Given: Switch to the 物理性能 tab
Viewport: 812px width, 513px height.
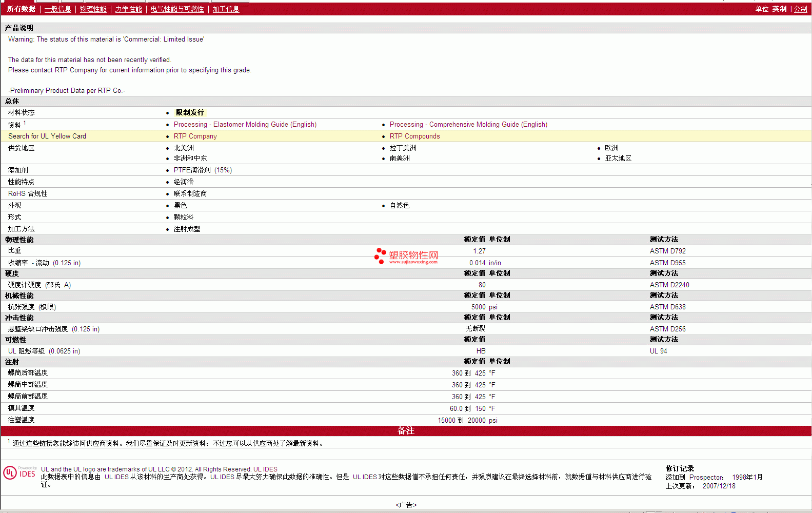Looking at the screenshot, I should coord(93,9).
